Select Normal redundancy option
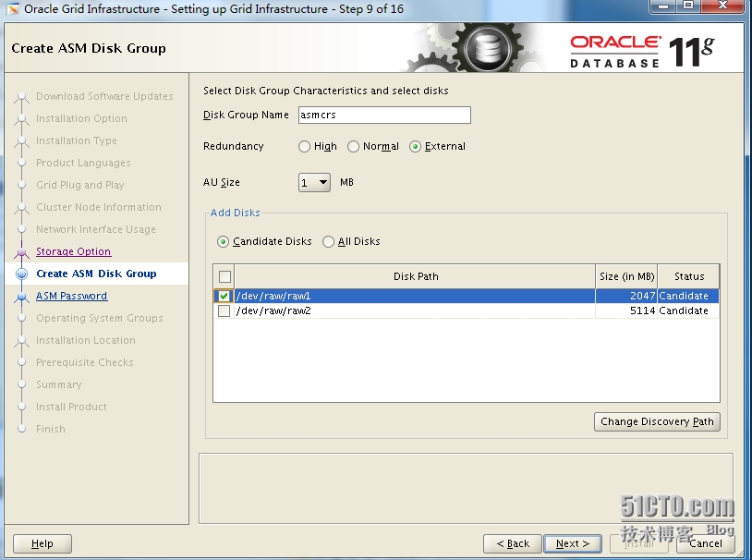 click(x=353, y=146)
